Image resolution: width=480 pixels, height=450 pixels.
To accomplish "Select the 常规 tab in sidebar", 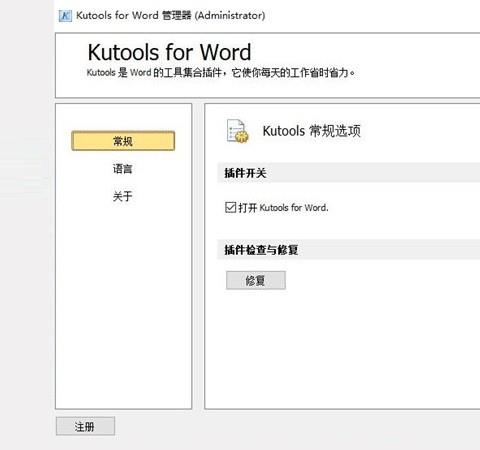I will pos(123,141).
